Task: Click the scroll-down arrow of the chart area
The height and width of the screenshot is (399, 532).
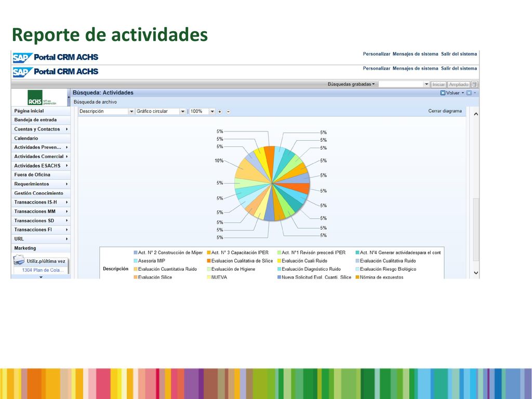Action: click(x=476, y=273)
